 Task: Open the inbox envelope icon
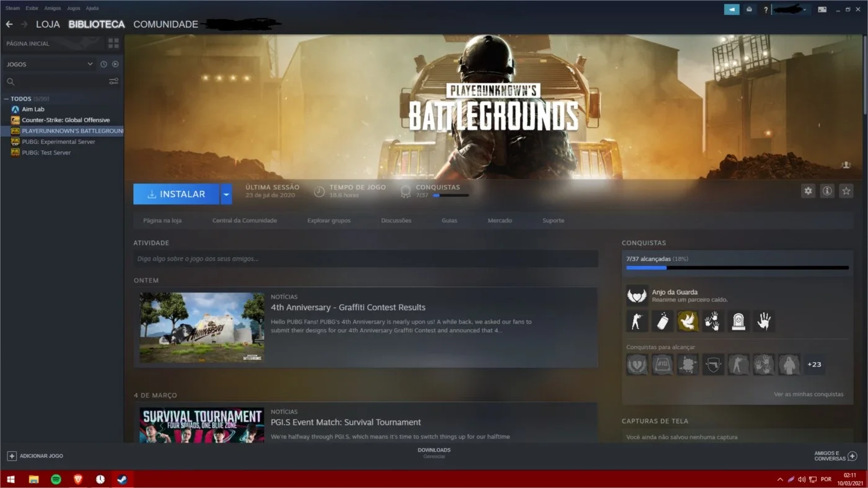tap(749, 9)
